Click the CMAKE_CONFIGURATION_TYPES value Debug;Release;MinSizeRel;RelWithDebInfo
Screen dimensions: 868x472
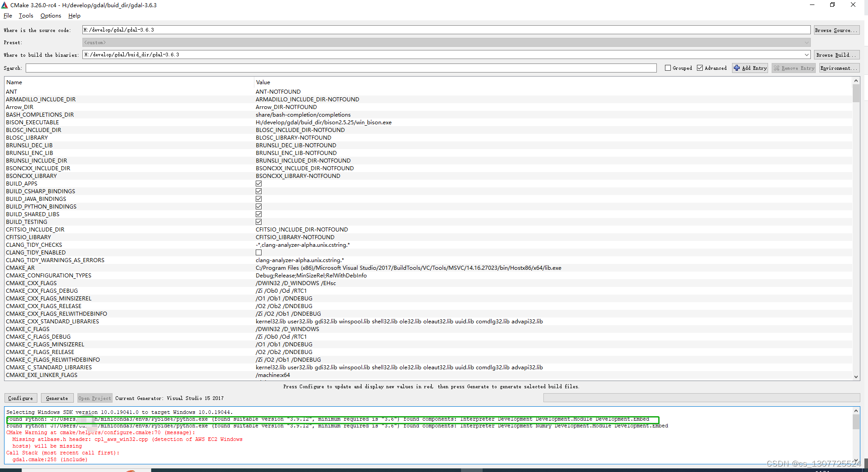(x=311, y=276)
